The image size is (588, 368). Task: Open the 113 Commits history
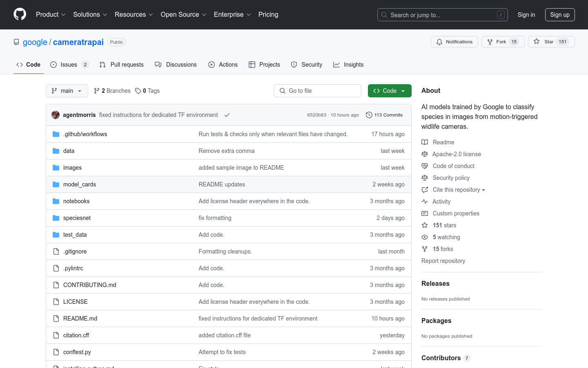coord(384,115)
